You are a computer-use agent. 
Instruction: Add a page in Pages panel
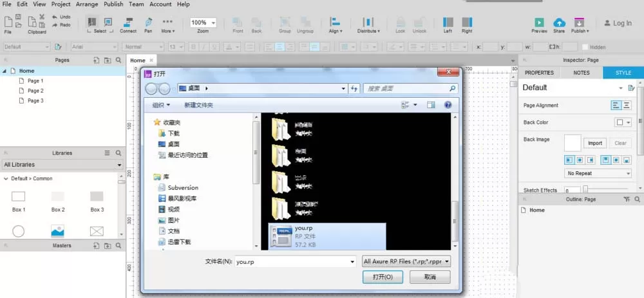tap(96, 61)
